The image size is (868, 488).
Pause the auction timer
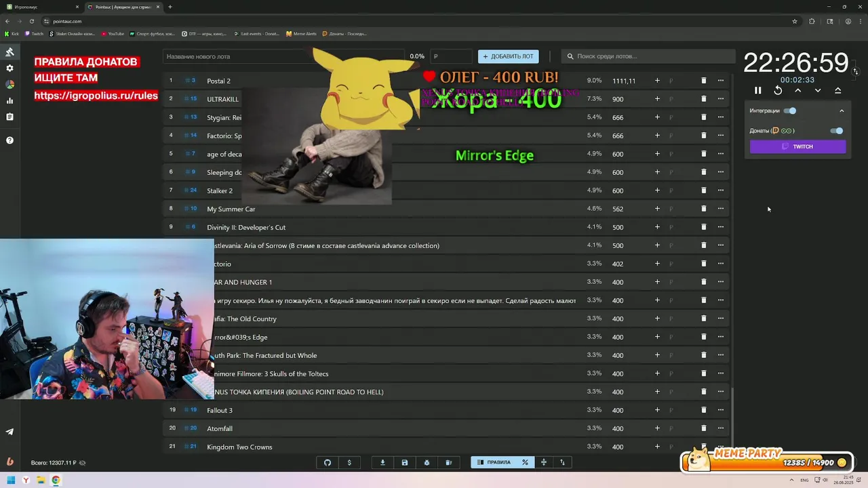[758, 90]
